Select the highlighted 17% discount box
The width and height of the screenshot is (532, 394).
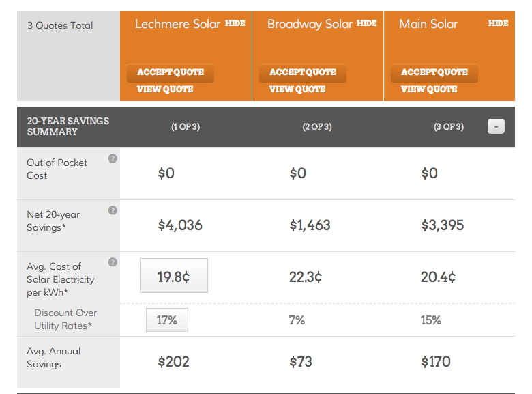click(167, 320)
